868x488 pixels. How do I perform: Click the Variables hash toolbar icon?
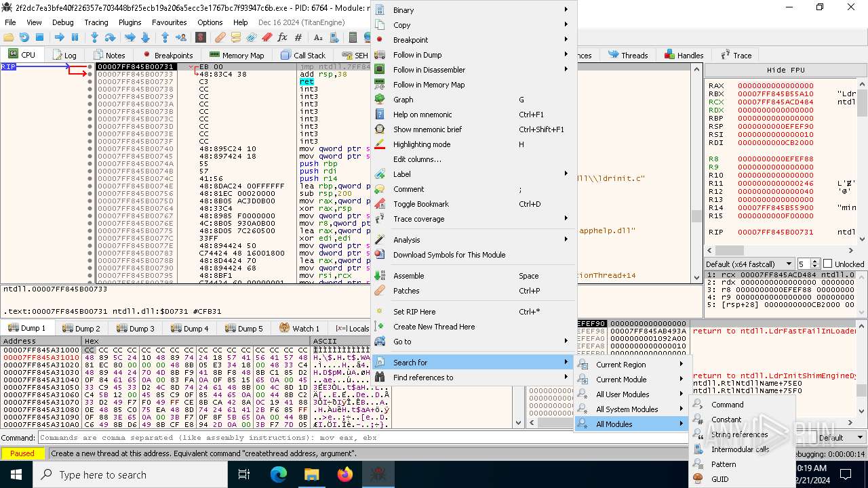pyautogui.click(x=298, y=37)
